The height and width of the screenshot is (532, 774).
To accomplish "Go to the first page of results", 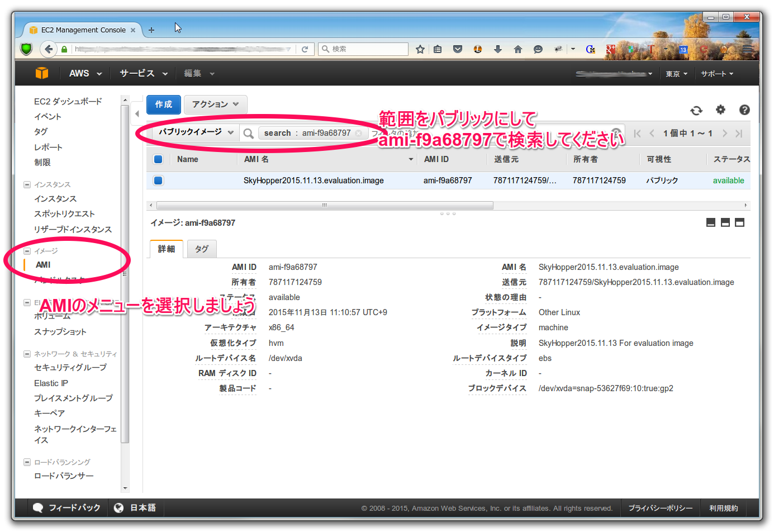I will click(637, 133).
